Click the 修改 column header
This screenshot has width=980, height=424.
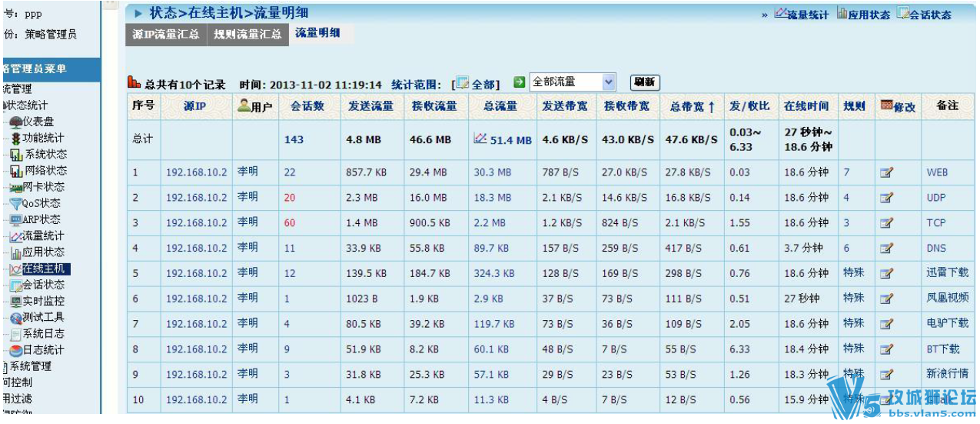tap(898, 106)
